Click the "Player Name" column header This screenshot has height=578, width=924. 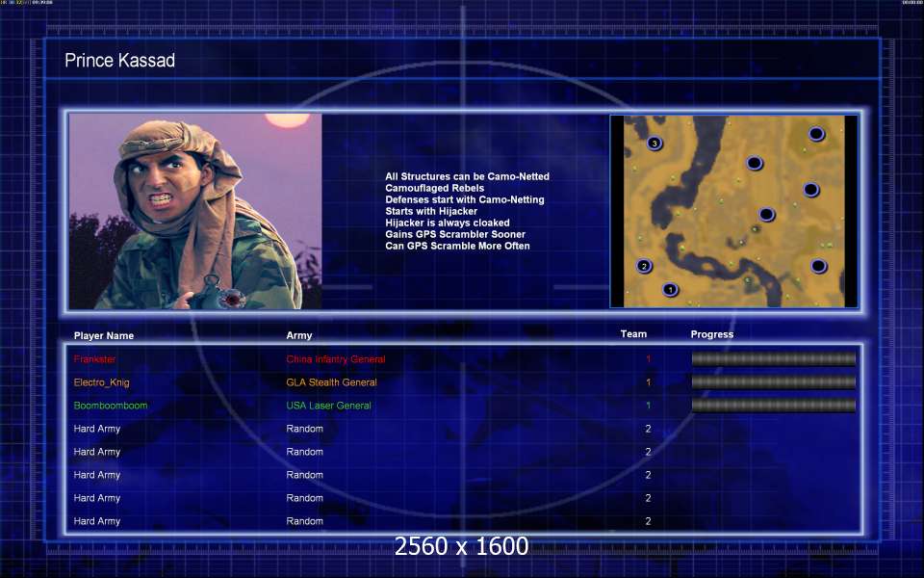(x=104, y=335)
